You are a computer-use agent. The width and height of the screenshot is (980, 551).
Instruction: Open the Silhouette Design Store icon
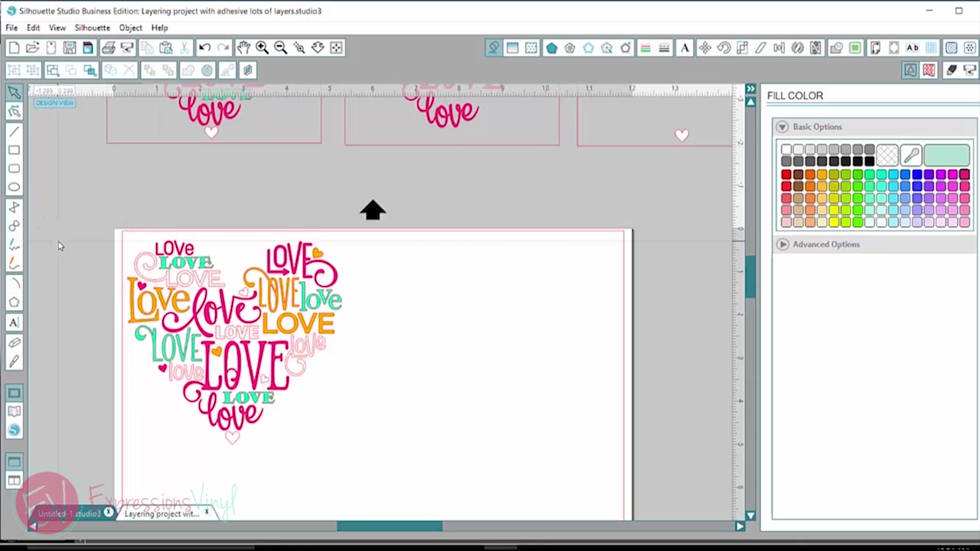click(x=14, y=431)
